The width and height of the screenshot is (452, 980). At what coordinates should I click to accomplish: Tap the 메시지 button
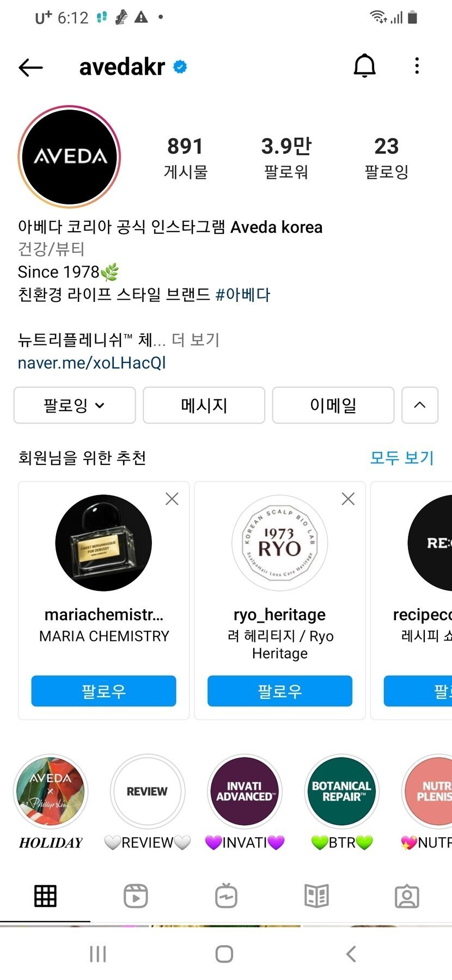(204, 405)
